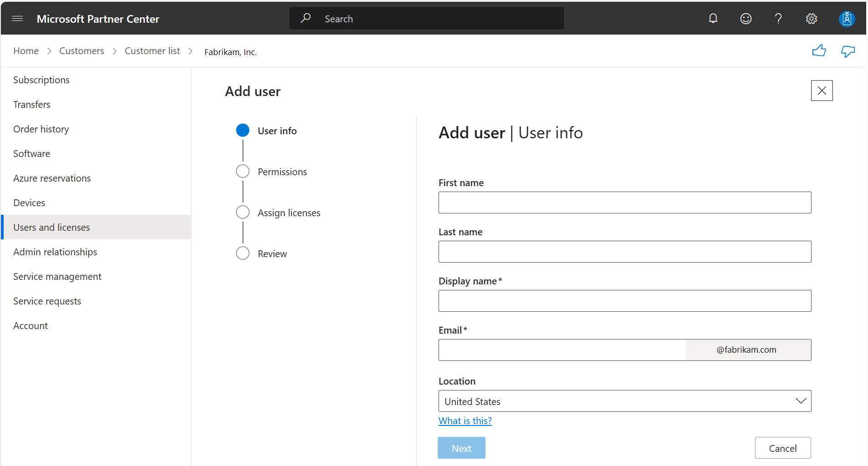Select the Assign licenses step circle
This screenshot has height=466, width=868.
click(x=243, y=212)
